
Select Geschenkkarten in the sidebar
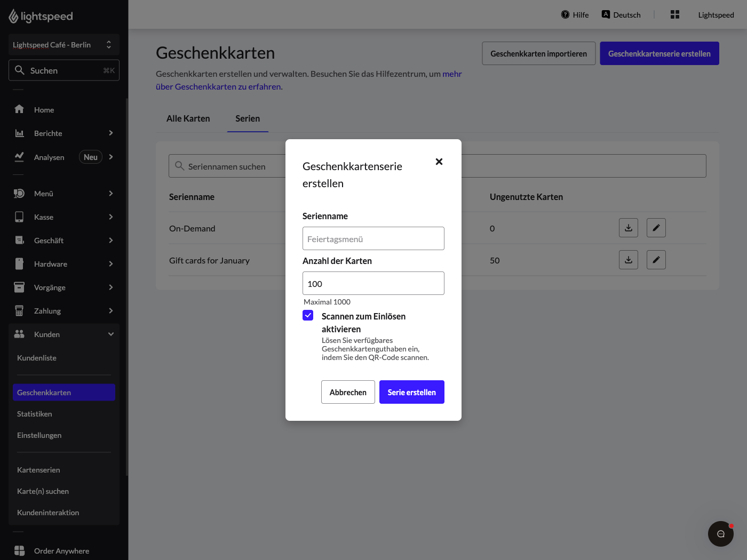[x=64, y=393]
